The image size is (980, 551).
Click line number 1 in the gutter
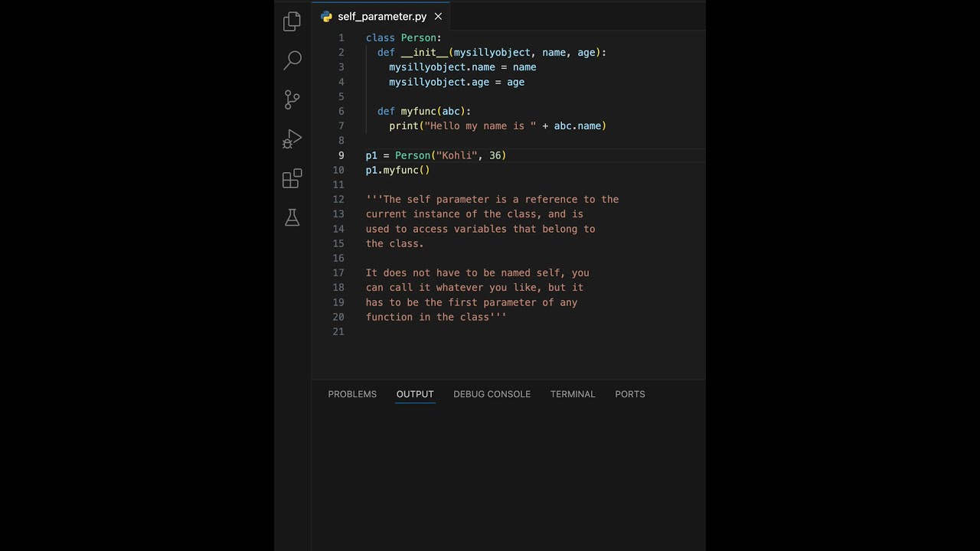point(341,37)
